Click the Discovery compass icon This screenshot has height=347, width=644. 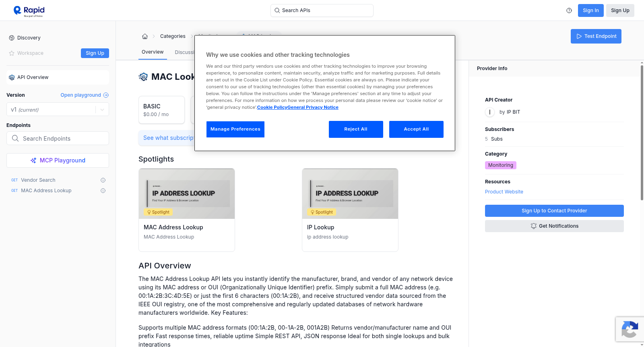[12, 38]
